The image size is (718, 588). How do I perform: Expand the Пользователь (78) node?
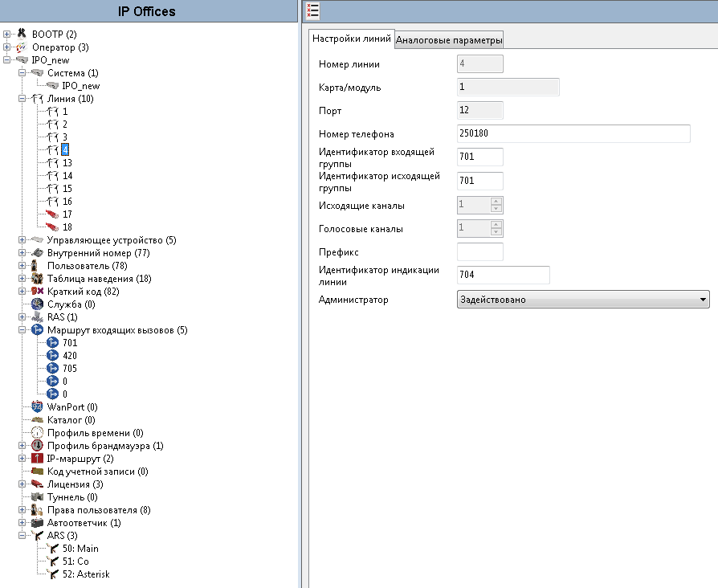pyautogui.click(x=22, y=266)
